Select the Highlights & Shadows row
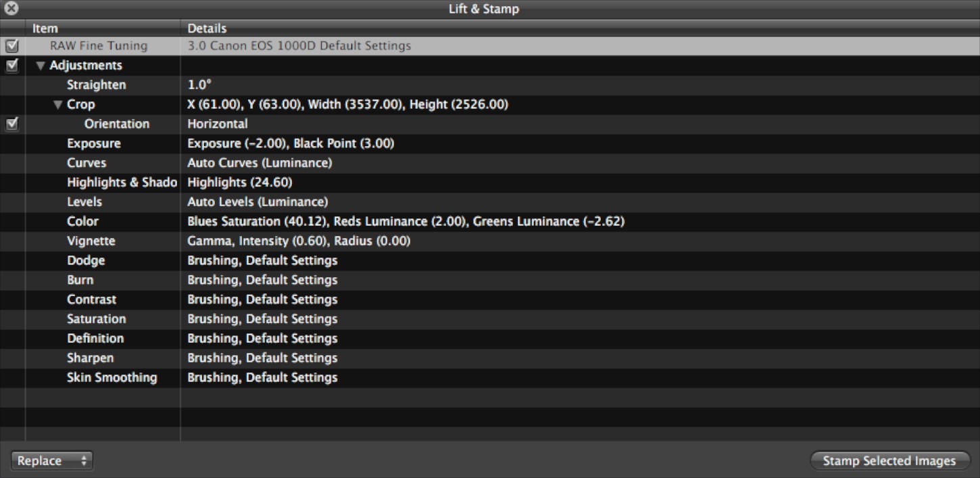 click(122, 183)
